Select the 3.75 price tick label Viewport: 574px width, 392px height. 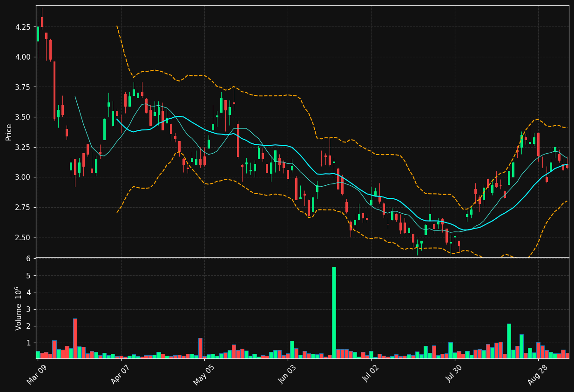[23, 87]
